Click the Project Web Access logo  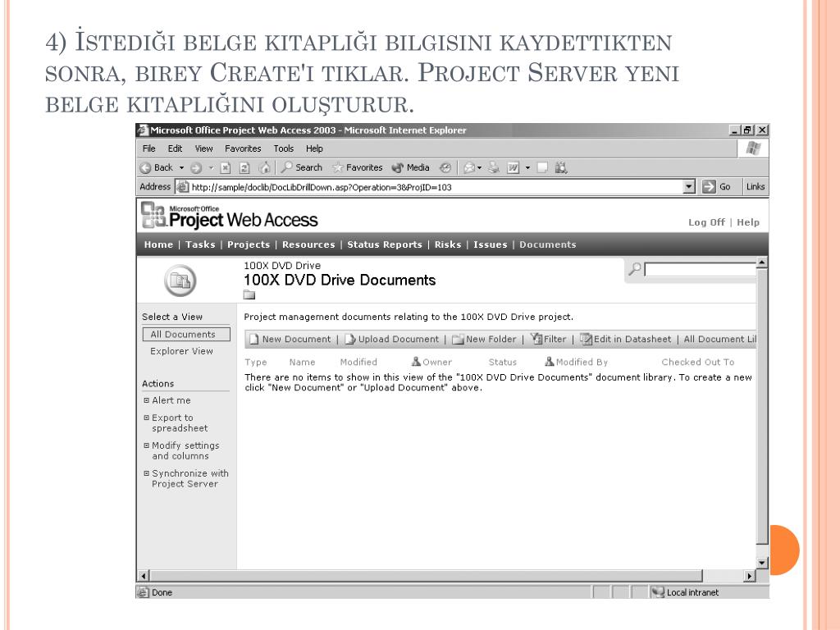click(230, 216)
